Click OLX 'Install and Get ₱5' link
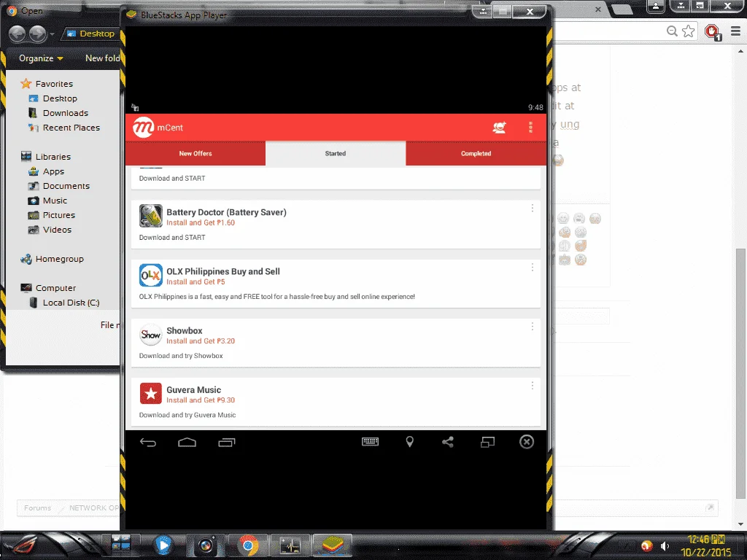The width and height of the screenshot is (747, 560). (x=196, y=282)
